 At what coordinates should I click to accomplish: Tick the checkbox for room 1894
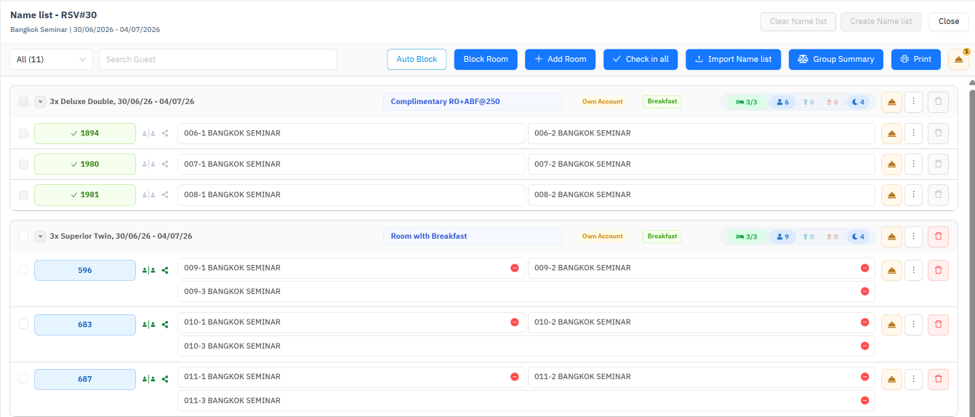pyautogui.click(x=24, y=134)
